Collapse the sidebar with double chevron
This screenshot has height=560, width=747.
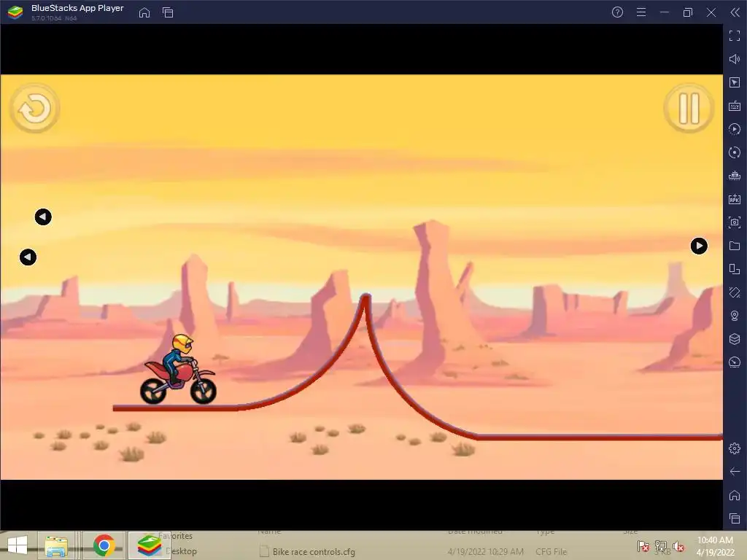[x=735, y=12]
